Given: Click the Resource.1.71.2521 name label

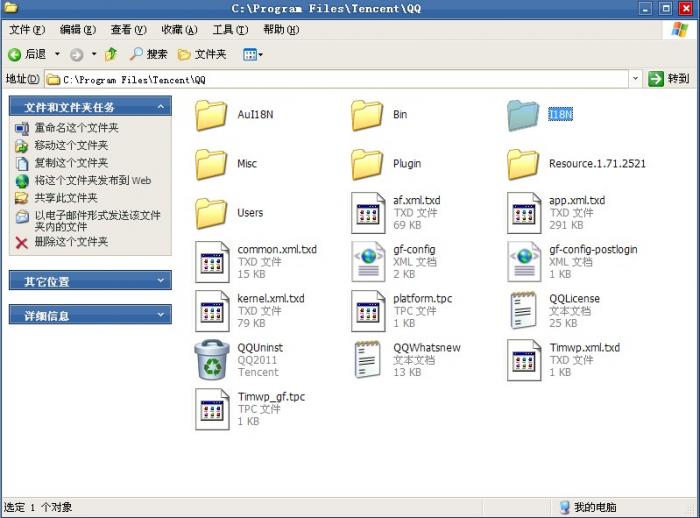Looking at the screenshot, I should coord(597,164).
